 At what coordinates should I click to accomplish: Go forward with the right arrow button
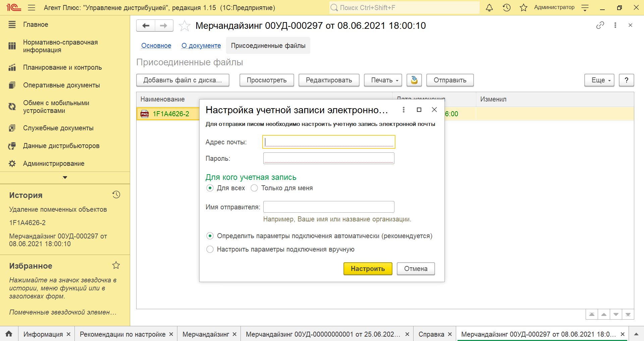point(164,25)
